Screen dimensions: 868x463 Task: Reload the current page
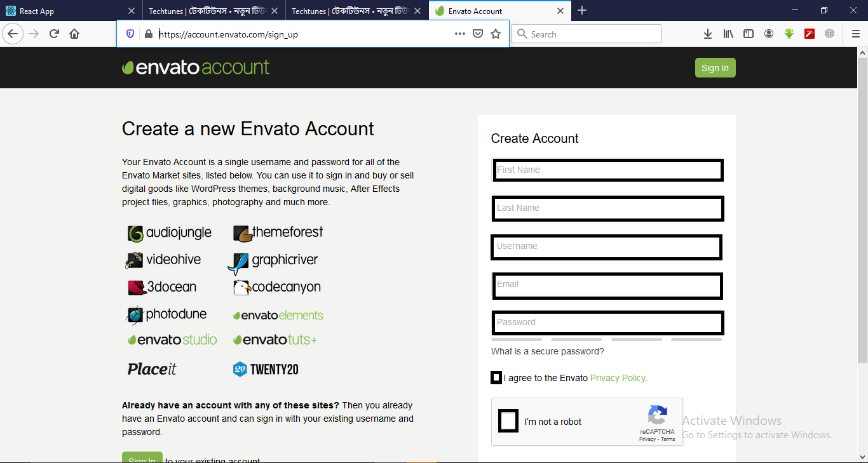pyautogui.click(x=55, y=34)
